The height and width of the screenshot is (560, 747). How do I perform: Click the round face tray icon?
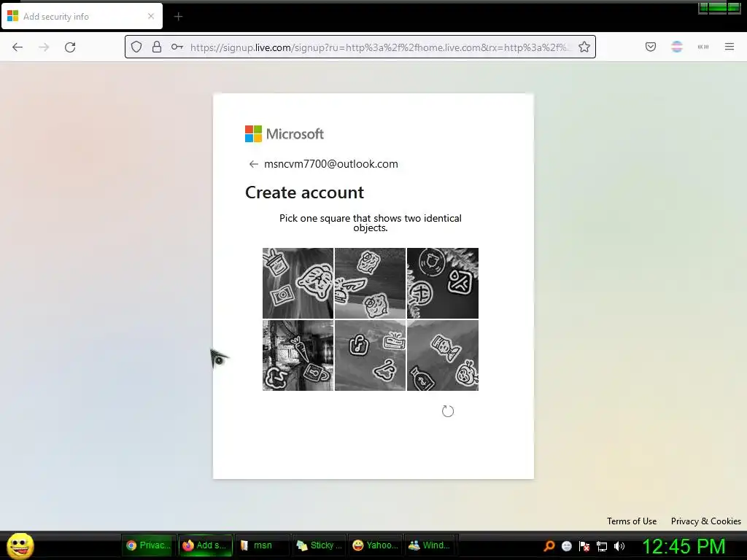pyautogui.click(x=566, y=546)
